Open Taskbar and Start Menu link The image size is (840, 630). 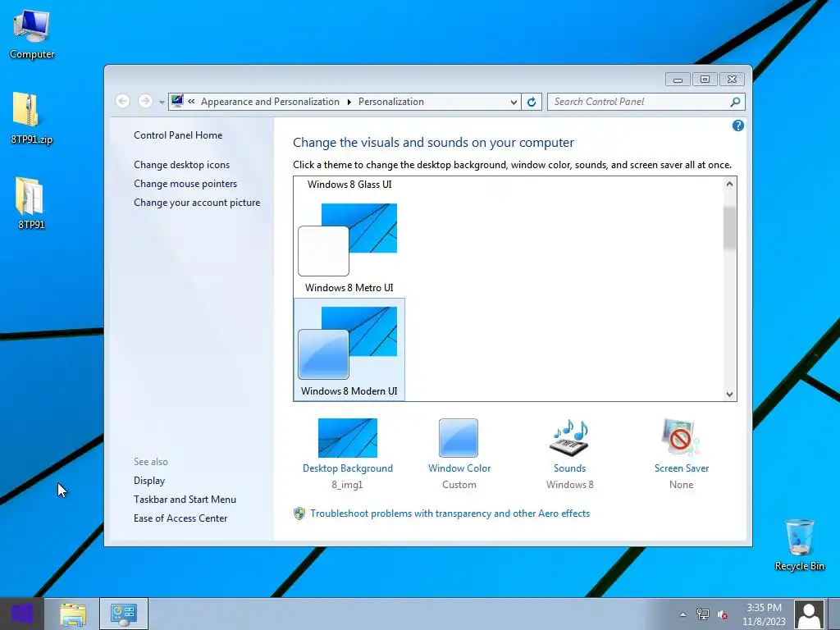pos(185,500)
